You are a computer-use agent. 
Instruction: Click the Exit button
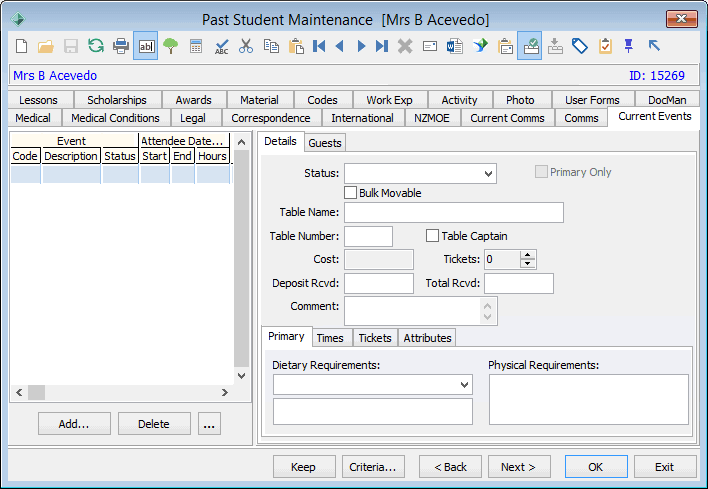(x=665, y=466)
